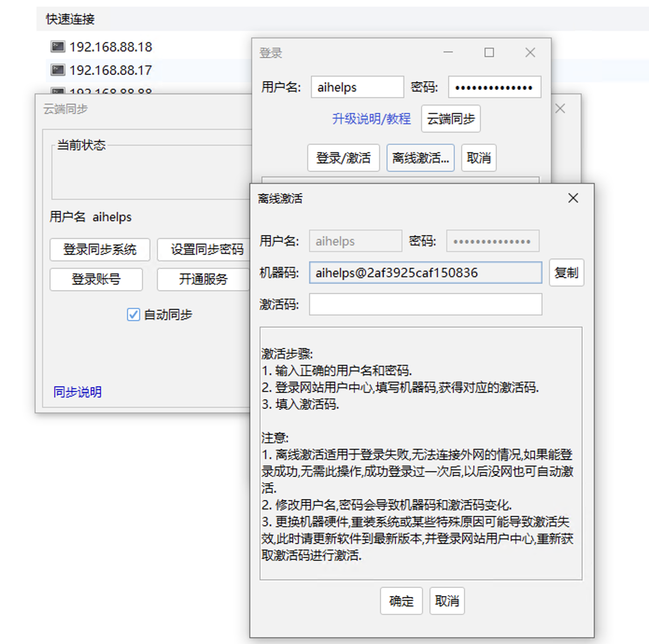
Task: Select the 192.168.88.17 quick connection
Action: [111, 70]
